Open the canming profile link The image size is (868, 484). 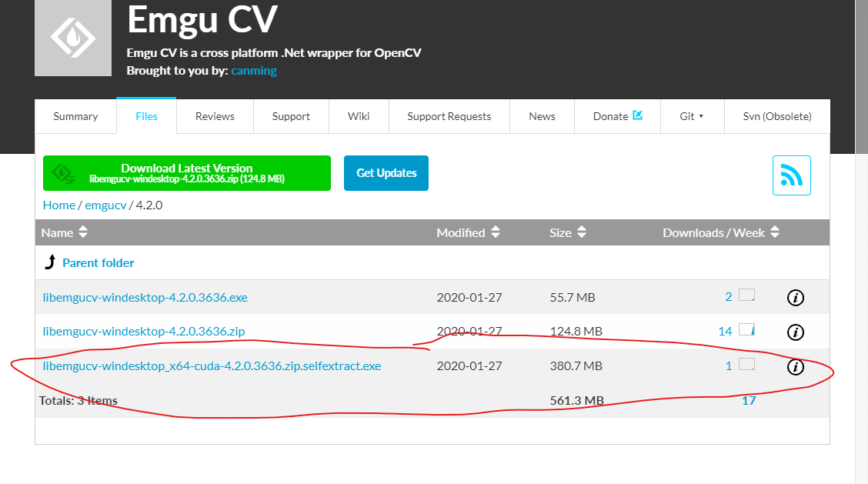[254, 70]
